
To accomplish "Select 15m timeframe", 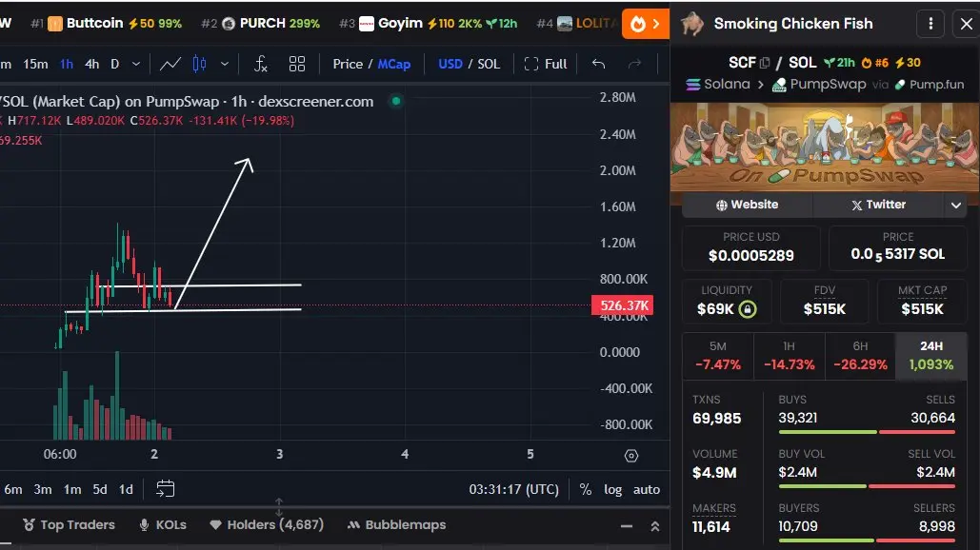I will 35,64.
